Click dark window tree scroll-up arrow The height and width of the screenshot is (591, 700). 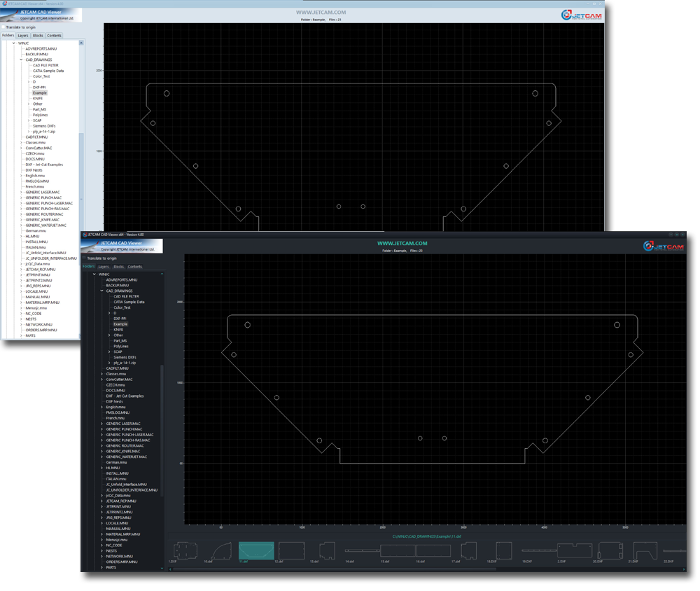(162, 274)
